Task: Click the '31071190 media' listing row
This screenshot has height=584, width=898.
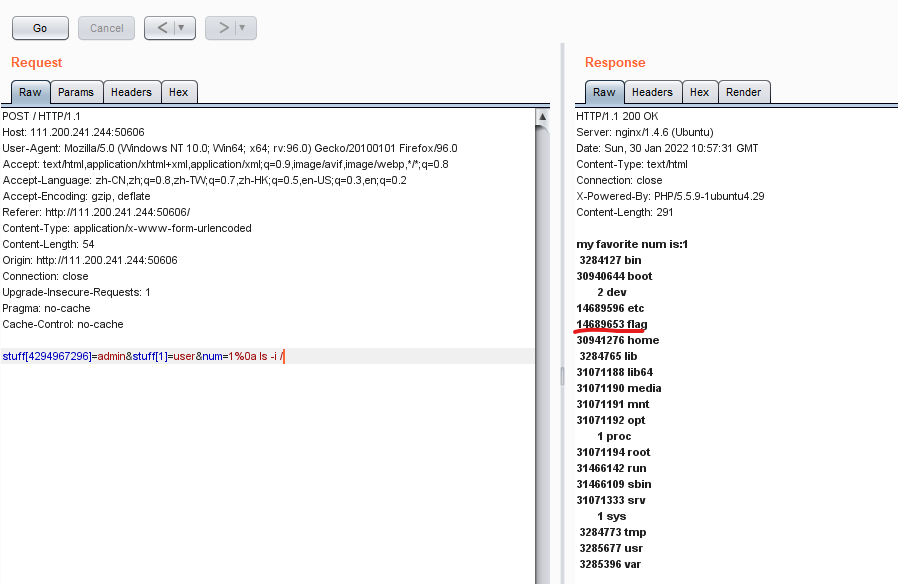Action: [x=619, y=389]
